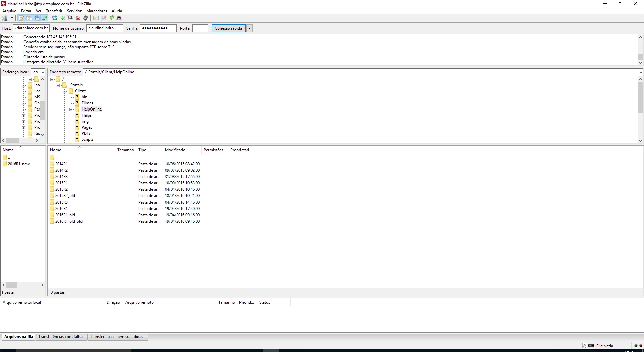Open the Ajuda menu
Image resolution: width=644 pixels, height=352 pixels.
click(117, 11)
